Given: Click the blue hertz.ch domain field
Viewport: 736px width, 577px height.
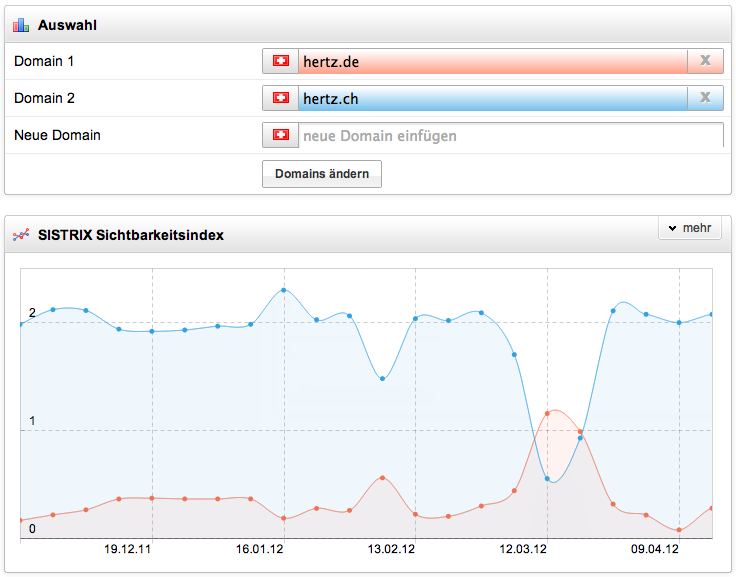Looking at the screenshot, I should (x=492, y=98).
